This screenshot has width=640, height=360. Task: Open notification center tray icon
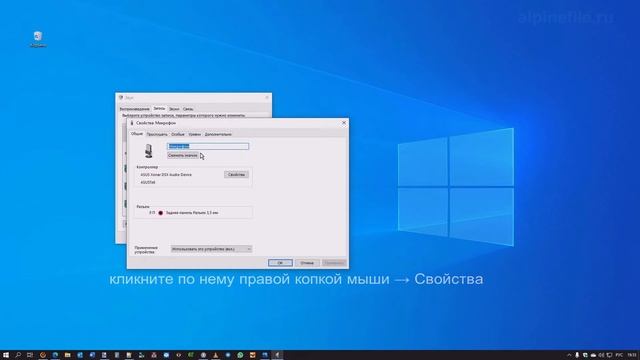[609, 355]
